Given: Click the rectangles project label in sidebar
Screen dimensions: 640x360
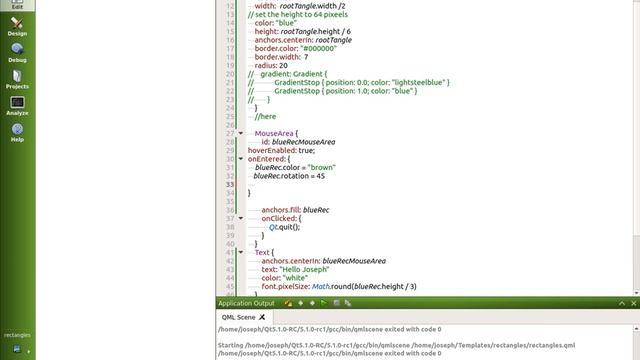Looking at the screenshot, I should tap(17, 335).
